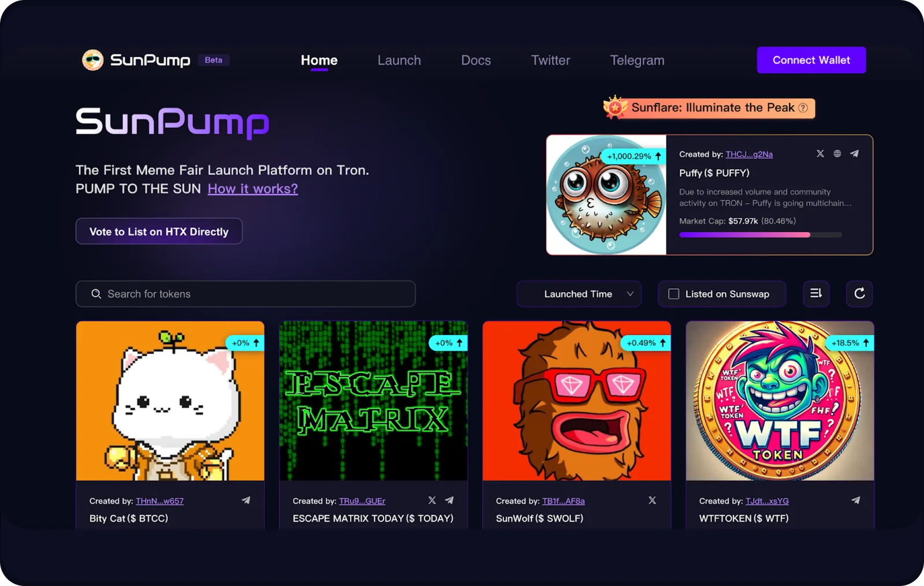Open WTFTOKEN's Telegram icon

point(856,500)
